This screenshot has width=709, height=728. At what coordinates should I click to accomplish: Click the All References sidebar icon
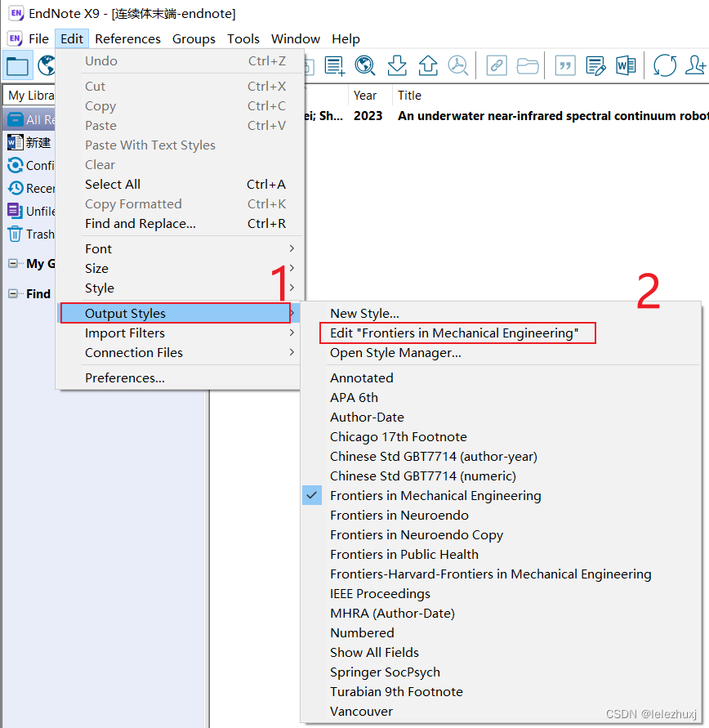coord(16,119)
